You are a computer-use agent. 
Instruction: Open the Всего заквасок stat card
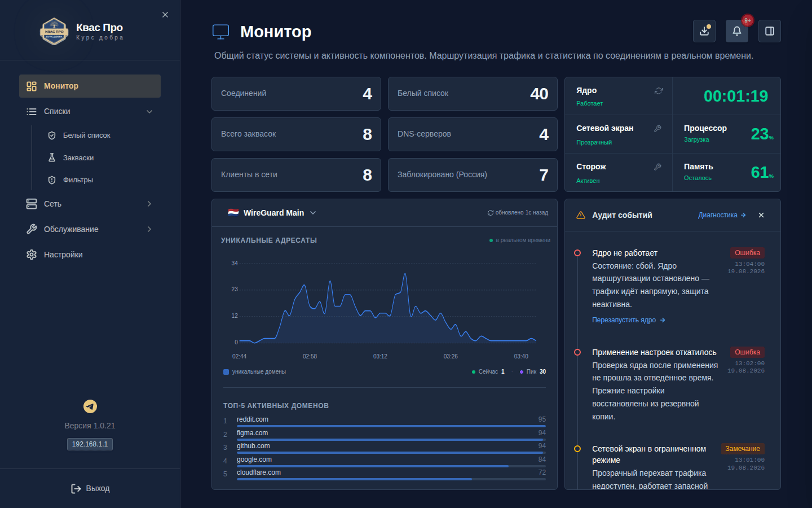[x=296, y=134]
